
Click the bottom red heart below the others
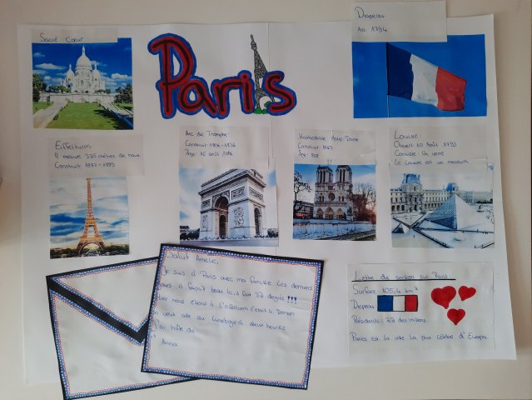coord(455,316)
